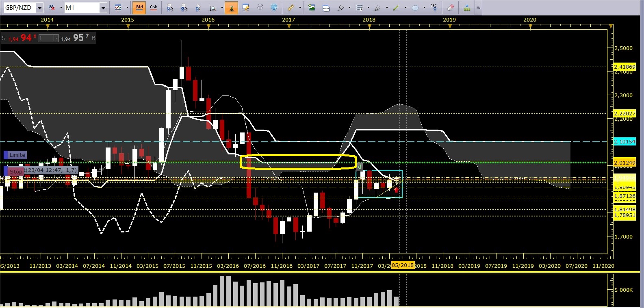644x308 pixels.
Task: Expand the ruler tool dropdown arrow
Action: (x=300, y=8)
